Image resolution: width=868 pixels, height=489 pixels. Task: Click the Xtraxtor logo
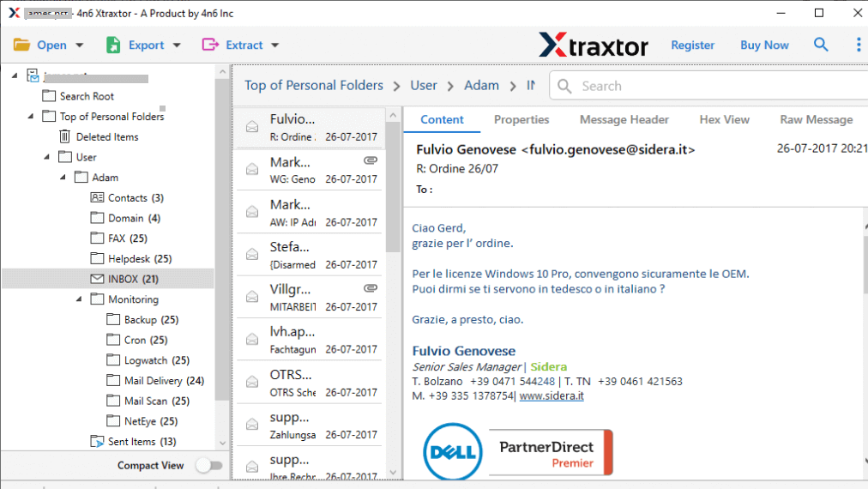point(593,45)
